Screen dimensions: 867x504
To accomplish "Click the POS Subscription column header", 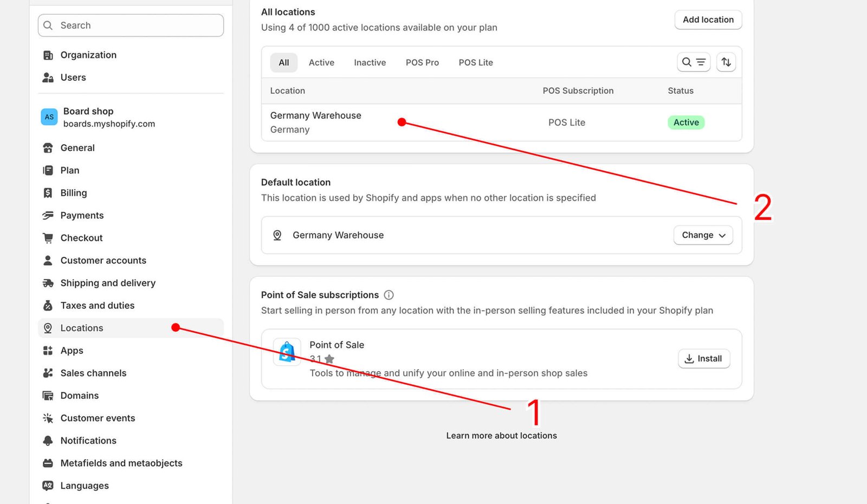I will point(578,91).
